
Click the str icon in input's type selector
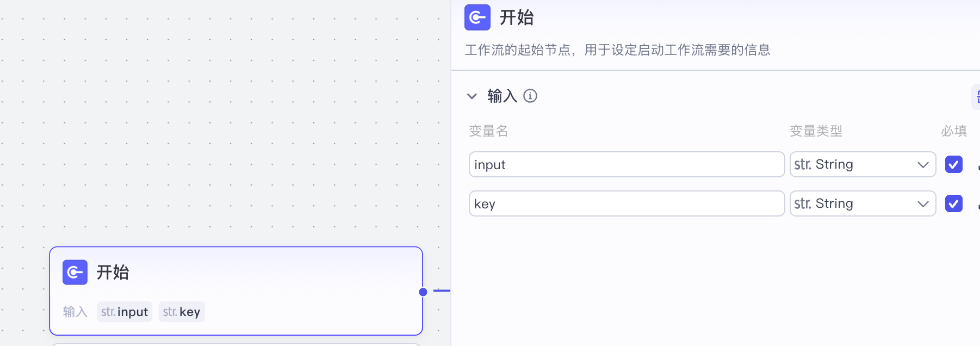(802, 164)
